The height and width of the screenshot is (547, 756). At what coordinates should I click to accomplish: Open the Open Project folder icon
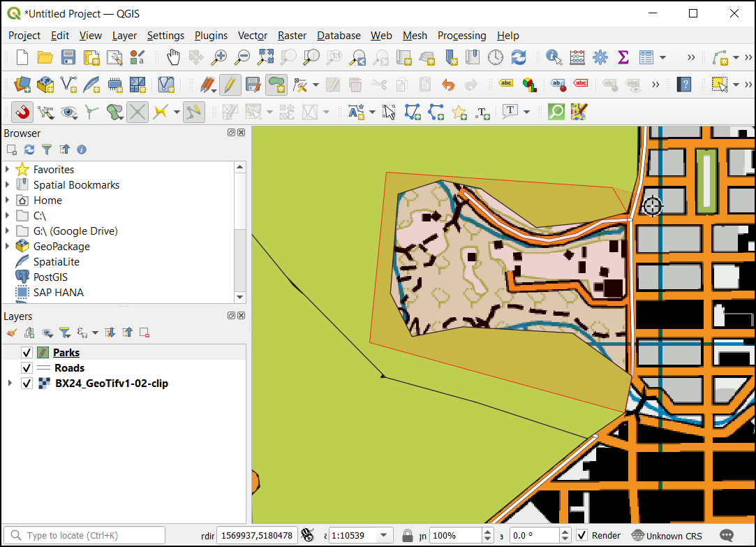click(x=45, y=57)
